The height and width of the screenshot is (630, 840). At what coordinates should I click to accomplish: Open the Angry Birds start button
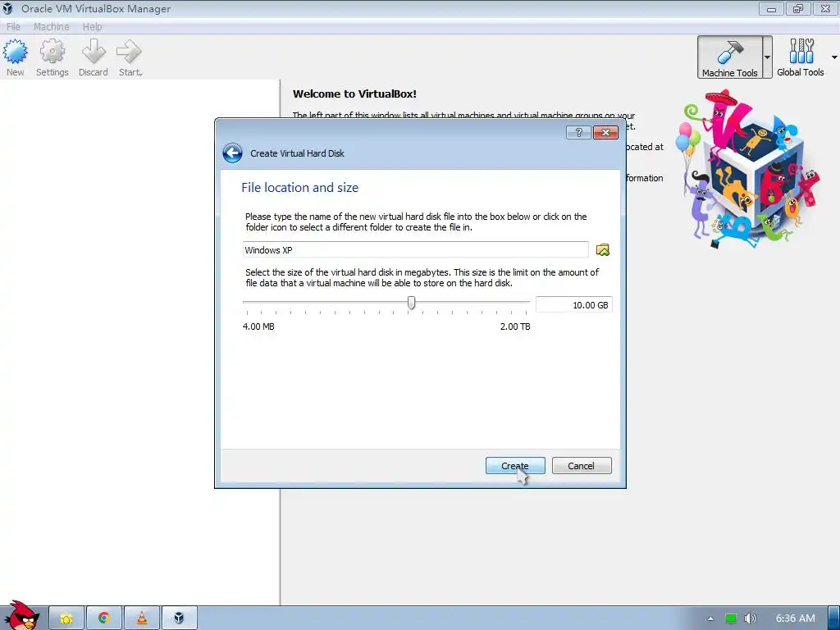(x=21, y=616)
